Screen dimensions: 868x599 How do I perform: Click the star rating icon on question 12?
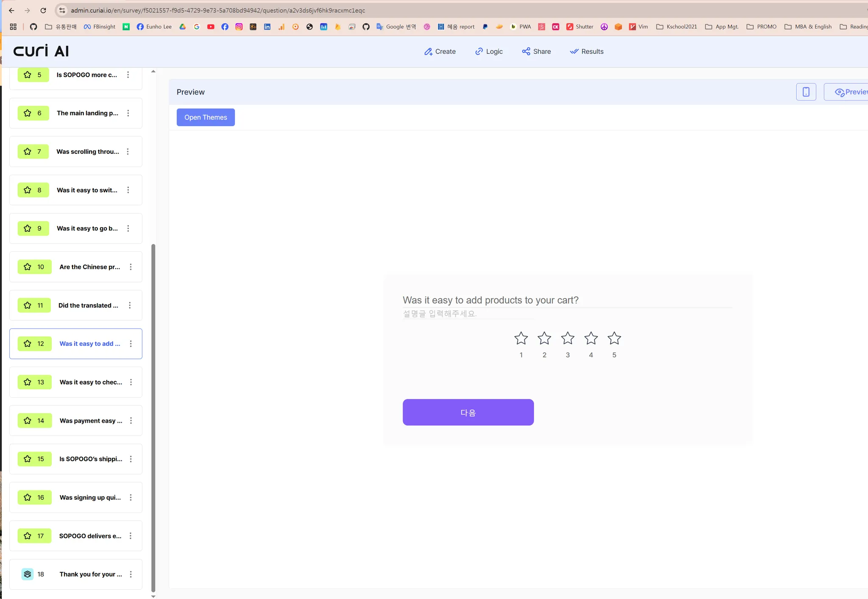(28, 343)
